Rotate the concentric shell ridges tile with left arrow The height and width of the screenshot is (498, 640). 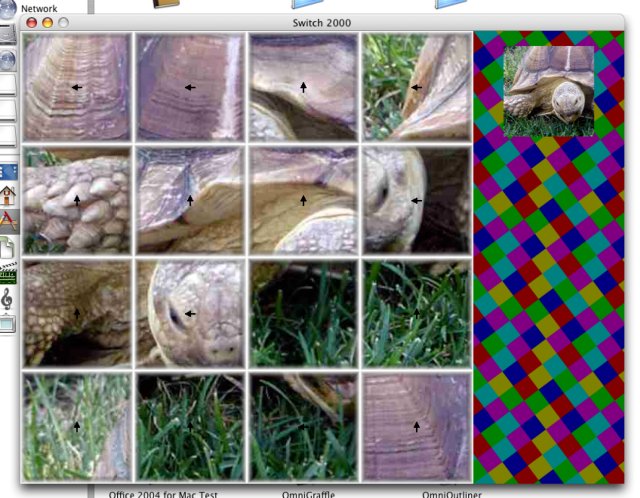pos(77,87)
